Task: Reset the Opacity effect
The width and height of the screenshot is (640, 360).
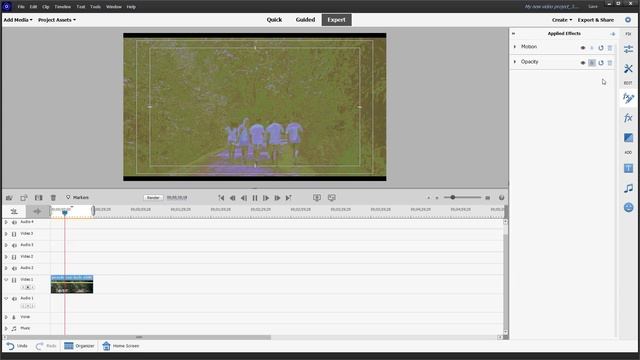Action: pyautogui.click(x=601, y=62)
